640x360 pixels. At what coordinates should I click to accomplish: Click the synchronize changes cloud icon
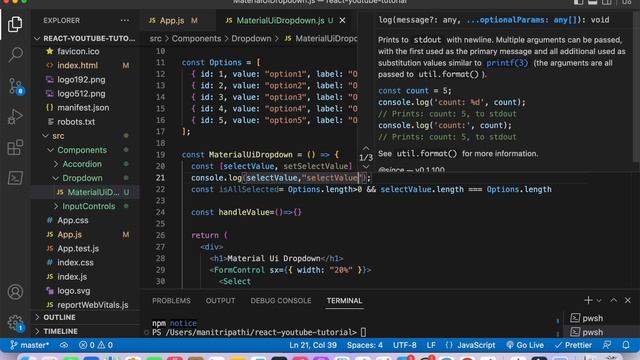click(x=64, y=345)
